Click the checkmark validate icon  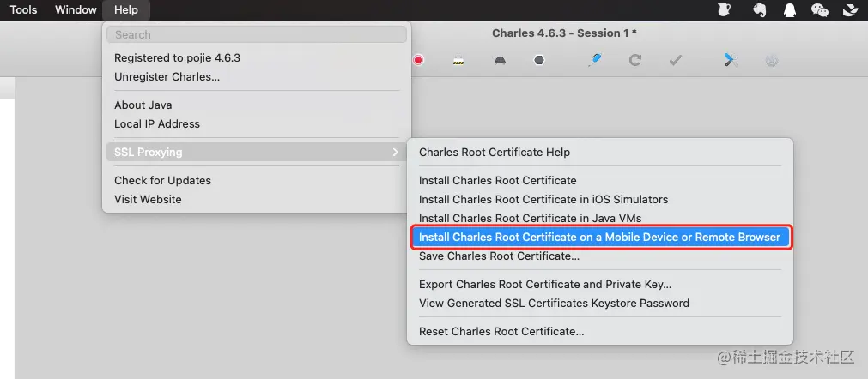[676, 60]
